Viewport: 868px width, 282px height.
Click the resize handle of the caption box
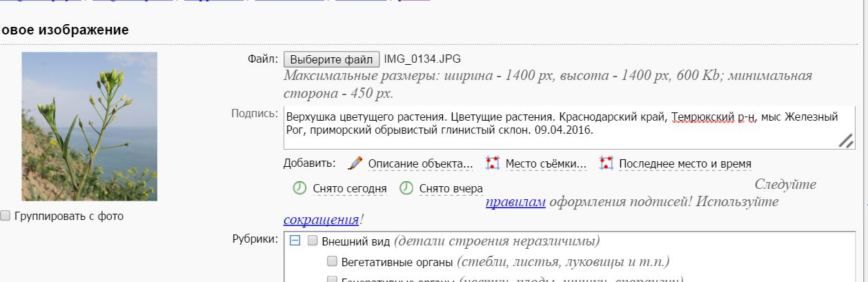click(x=845, y=141)
